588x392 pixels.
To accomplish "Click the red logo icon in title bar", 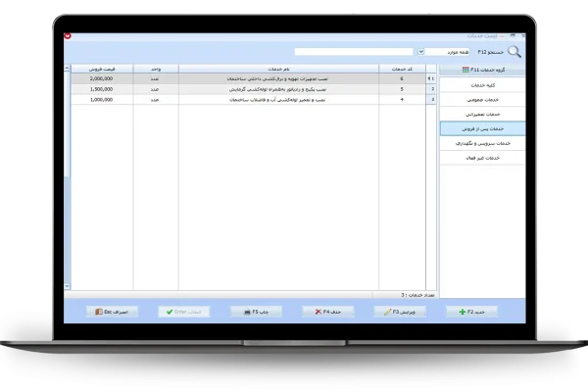I will pos(68,36).
